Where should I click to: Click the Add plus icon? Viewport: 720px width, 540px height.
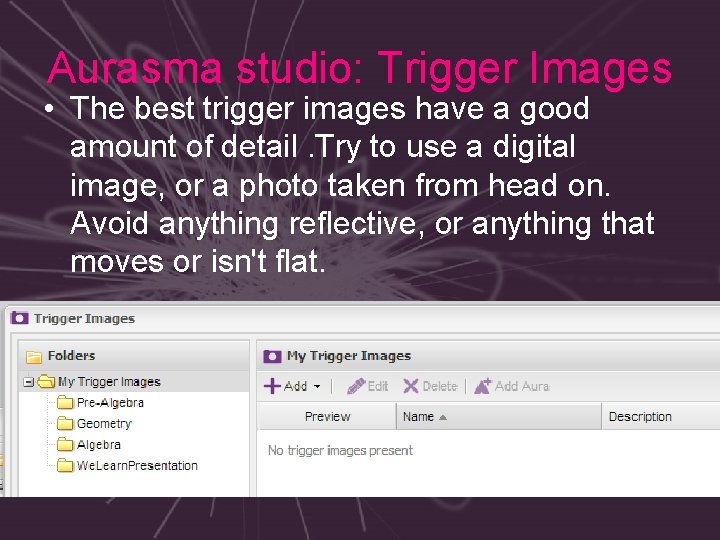click(x=272, y=386)
